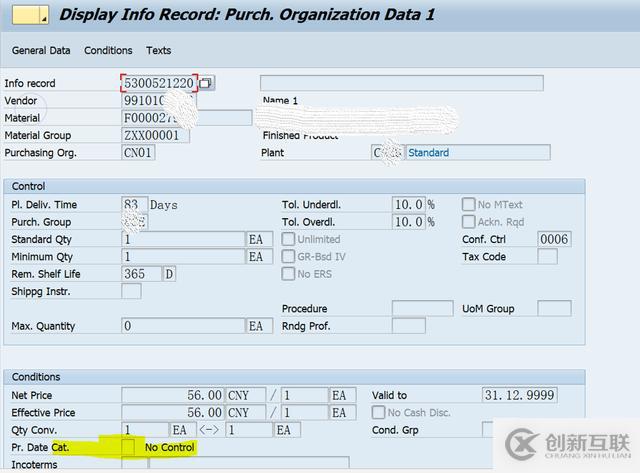Select the Purchasing Org. field CN01
The width and height of the screenshot is (640, 473).
(x=138, y=153)
